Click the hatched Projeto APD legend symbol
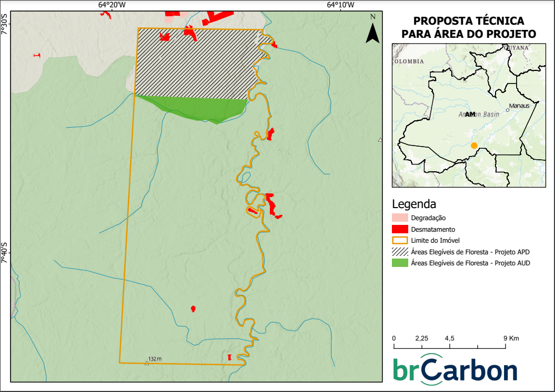Viewport: 555px width, 392px height. [400, 252]
